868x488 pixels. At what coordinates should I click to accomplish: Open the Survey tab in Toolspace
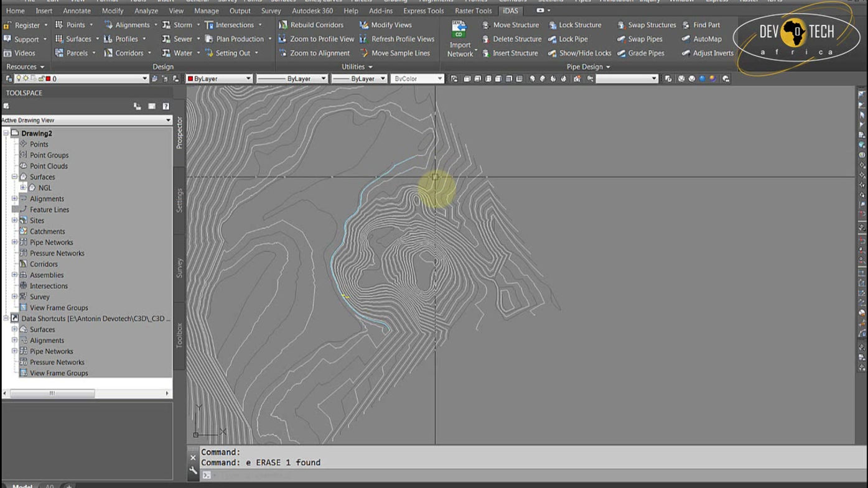point(179,267)
